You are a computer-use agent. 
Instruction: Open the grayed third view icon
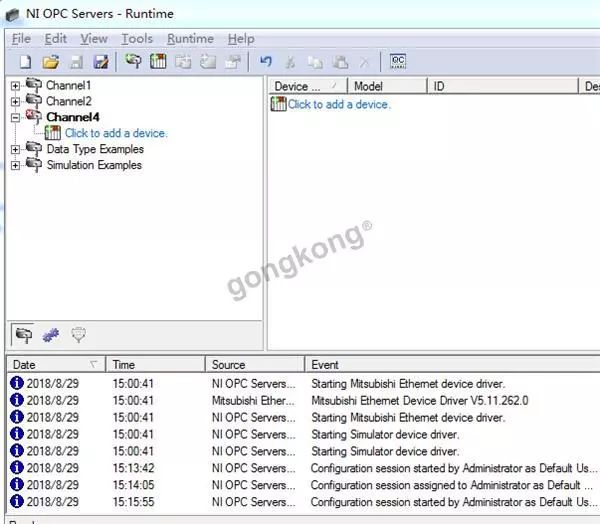coord(78,335)
